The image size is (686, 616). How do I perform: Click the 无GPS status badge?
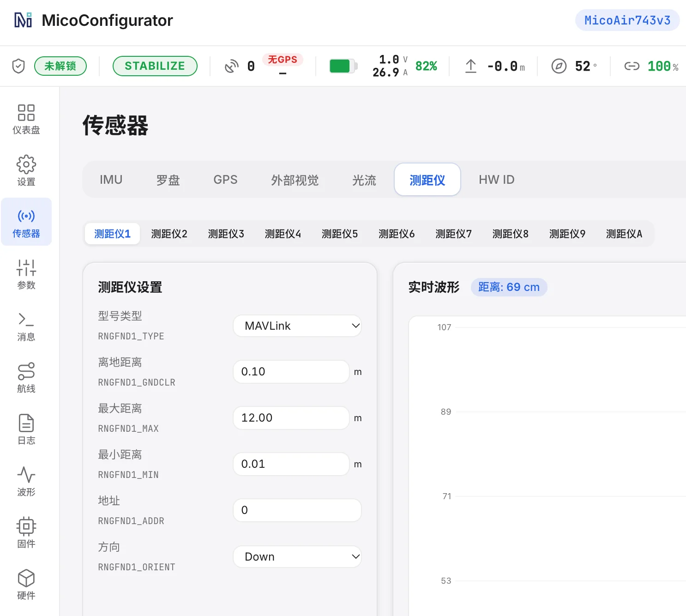tap(283, 60)
